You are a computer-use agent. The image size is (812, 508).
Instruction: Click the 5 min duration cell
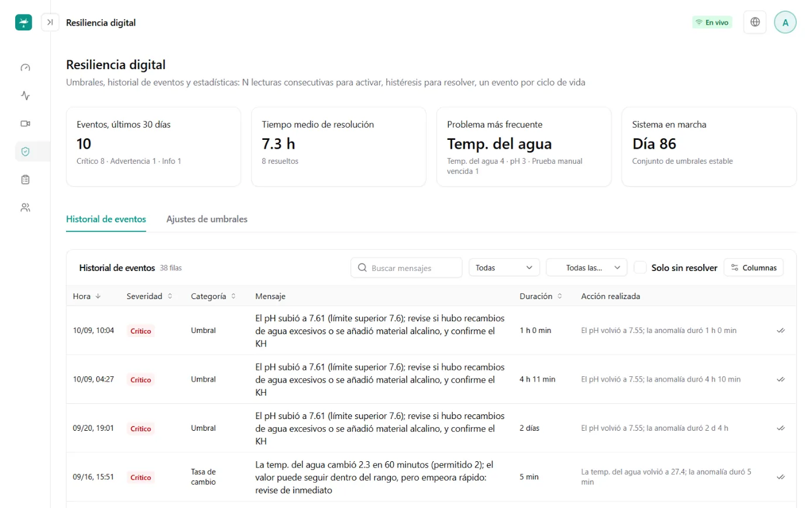pyautogui.click(x=529, y=477)
